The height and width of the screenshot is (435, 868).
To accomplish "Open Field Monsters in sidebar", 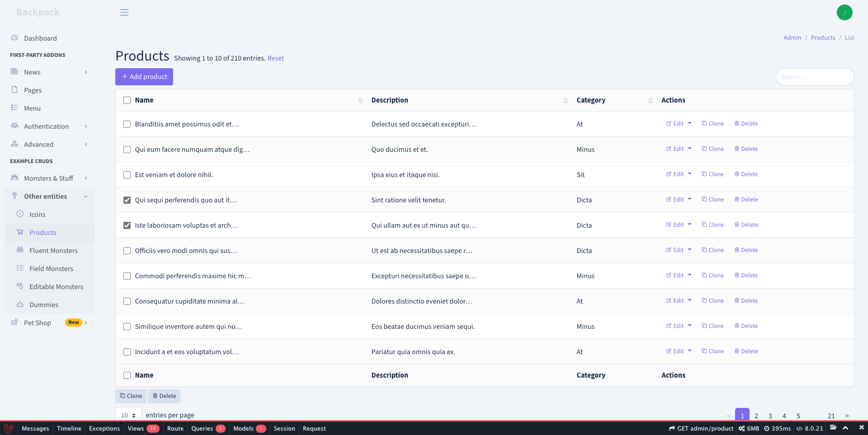I will (50, 269).
